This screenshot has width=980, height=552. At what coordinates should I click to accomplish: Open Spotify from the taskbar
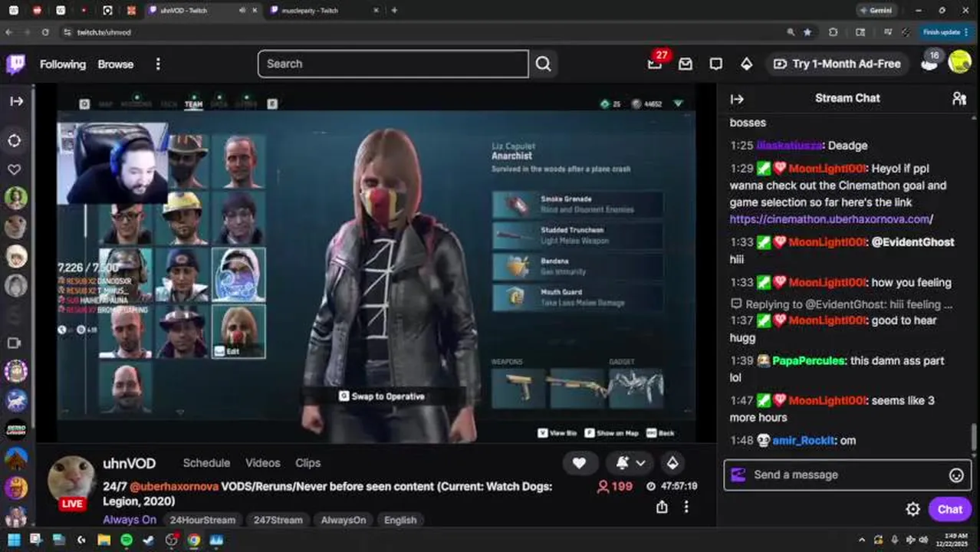(x=126, y=540)
